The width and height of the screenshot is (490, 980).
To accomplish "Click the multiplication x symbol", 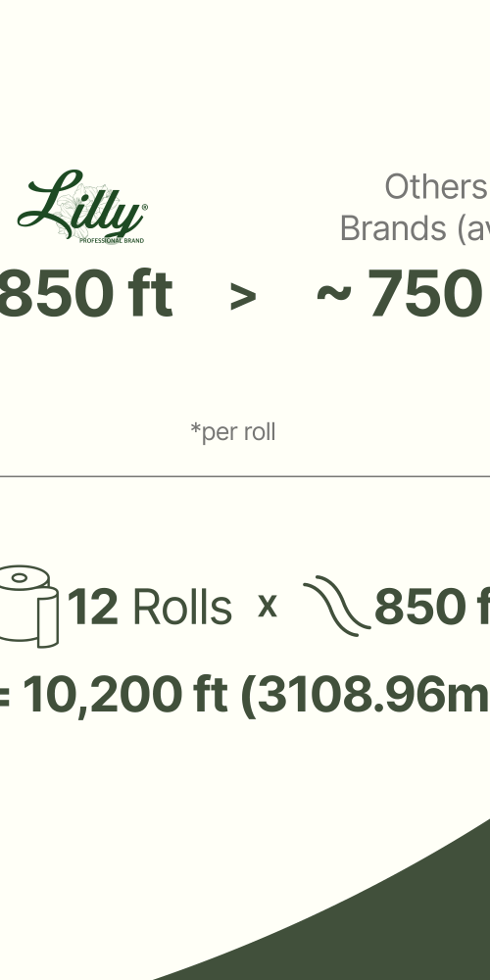I will (x=268, y=607).
